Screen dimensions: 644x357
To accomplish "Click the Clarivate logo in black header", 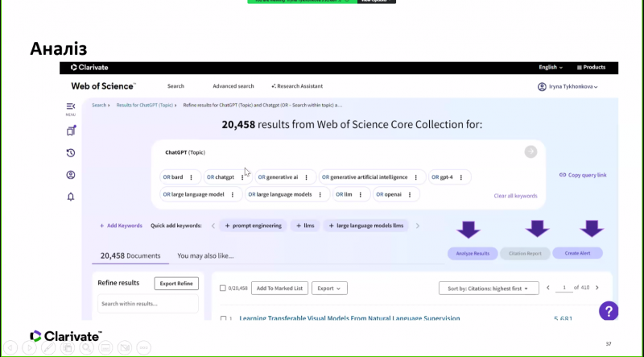I will (x=89, y=68).
